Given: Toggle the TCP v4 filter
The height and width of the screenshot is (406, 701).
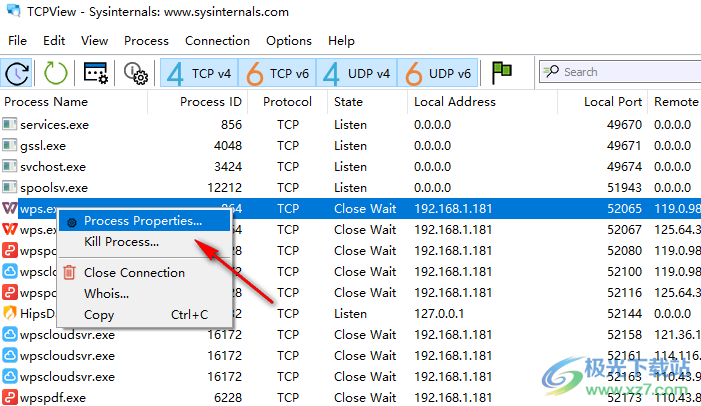Looking at the screenshot, I should click(x=199, y=73).
